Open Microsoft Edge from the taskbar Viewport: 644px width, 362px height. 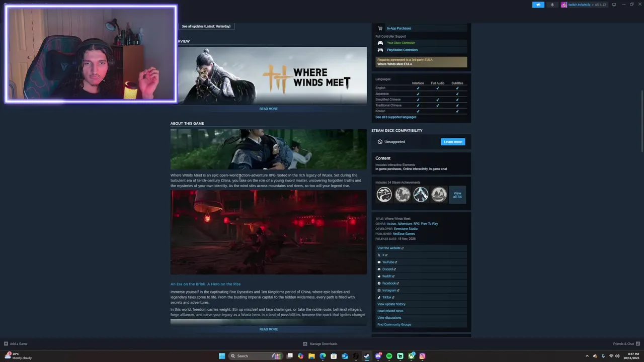tap(323, 356)
